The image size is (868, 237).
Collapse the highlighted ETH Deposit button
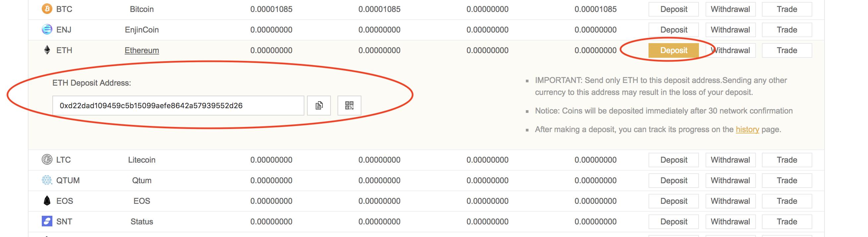673,50
